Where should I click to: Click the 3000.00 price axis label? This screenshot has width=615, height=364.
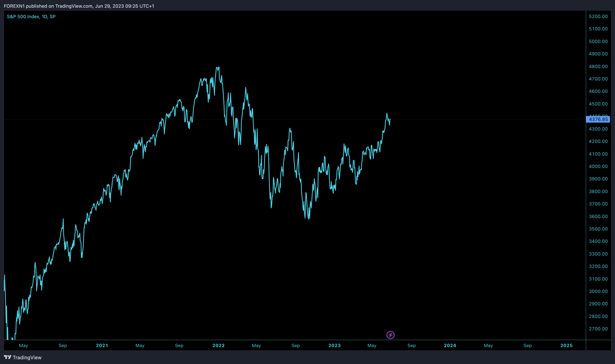pyautogui.click(x=598, y=291)
